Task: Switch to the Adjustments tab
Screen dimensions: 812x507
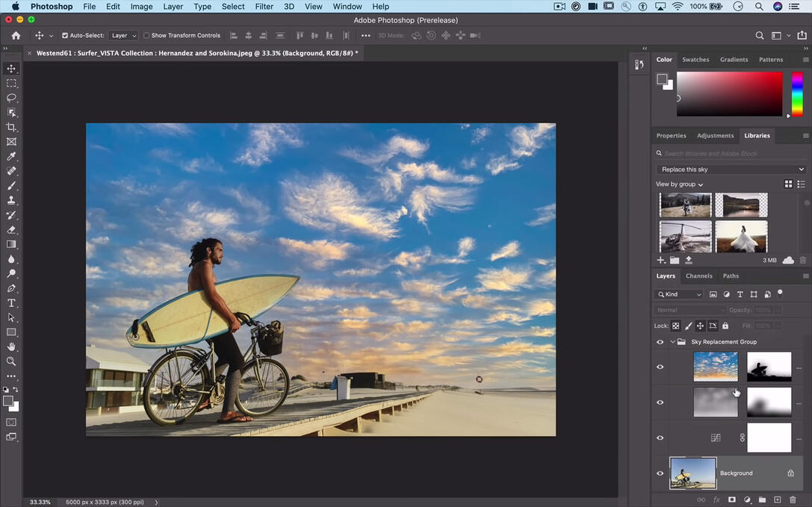Action: (x=715, y=136)
